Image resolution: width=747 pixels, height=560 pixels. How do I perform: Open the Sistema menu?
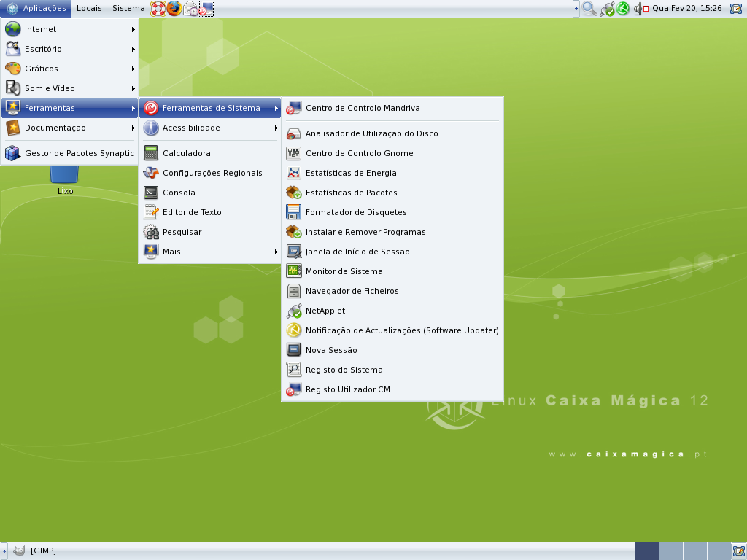pos(128,9)
